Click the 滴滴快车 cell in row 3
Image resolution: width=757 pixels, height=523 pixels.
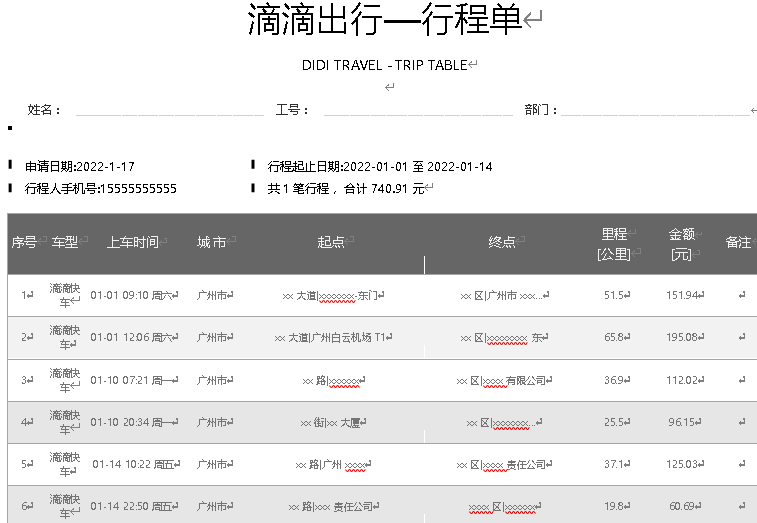point(65,380)
